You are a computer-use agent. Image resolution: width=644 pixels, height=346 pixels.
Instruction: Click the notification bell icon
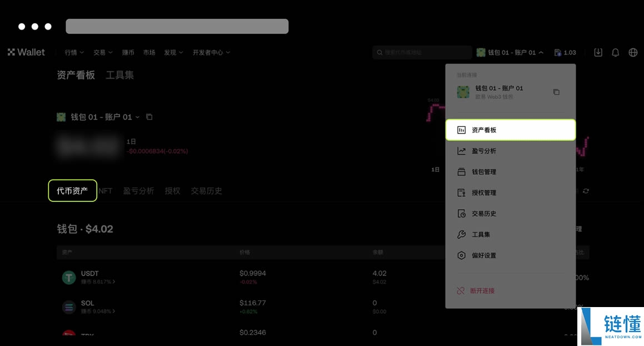point(615,52)
